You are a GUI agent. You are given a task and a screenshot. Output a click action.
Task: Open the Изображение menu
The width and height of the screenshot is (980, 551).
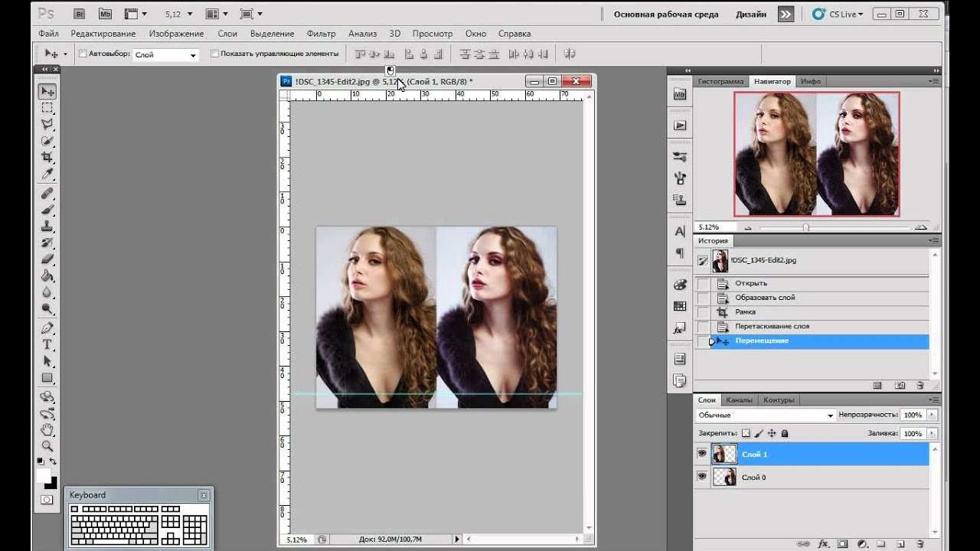(x=176, y=34)
